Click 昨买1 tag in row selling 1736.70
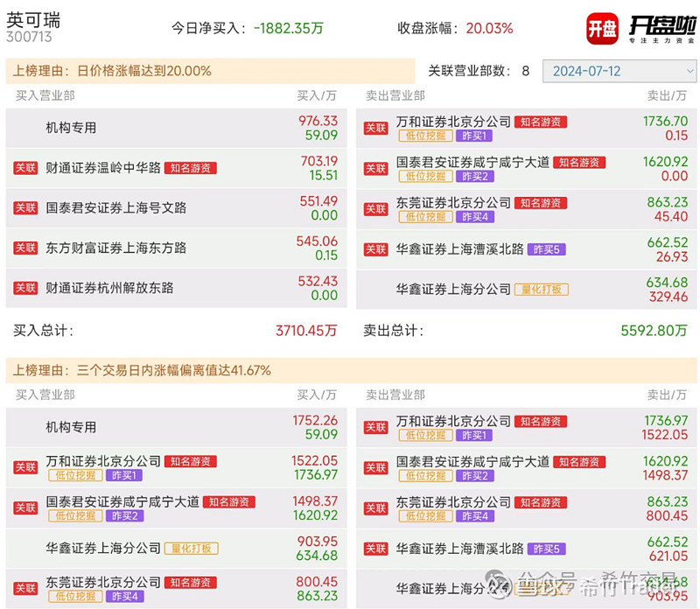 474,136
